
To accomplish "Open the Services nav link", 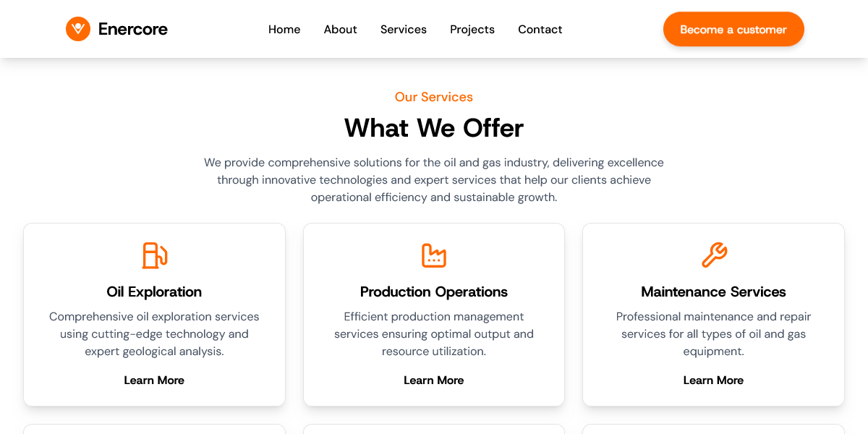I will pos(404,30).
